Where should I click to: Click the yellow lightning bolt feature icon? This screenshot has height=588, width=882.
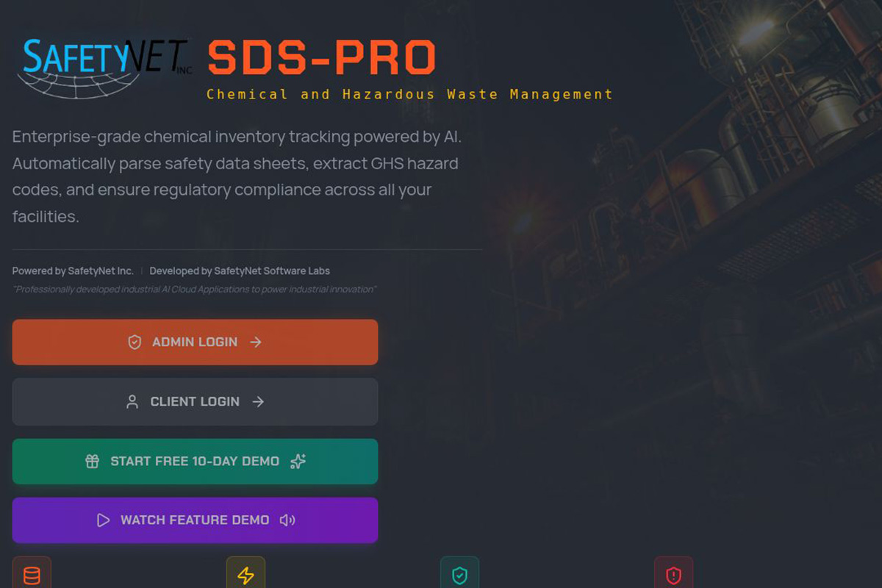[x=245, y=575]
